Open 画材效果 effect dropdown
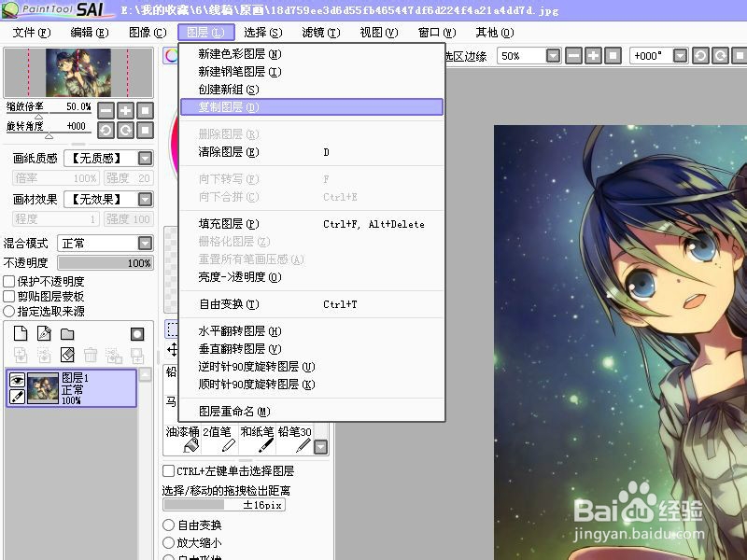This screenshot has height=560, width=747. [145, 199]
